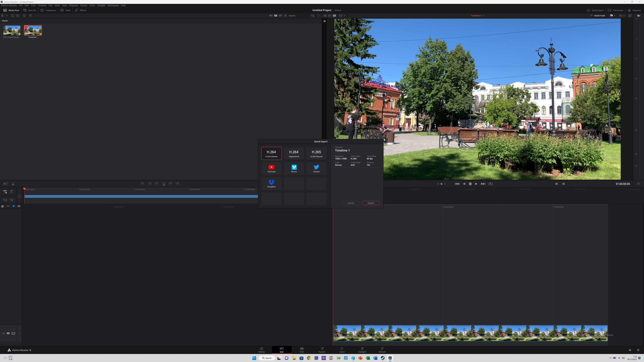Switch media pool to thumbnail view

(276, 15)
